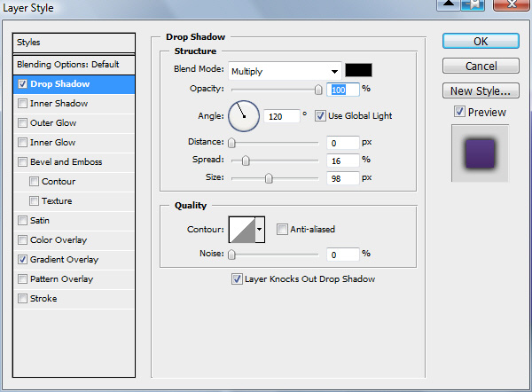Toggle the Preview checkbox
The image size is (532, 392).
(x=459, y=112)
